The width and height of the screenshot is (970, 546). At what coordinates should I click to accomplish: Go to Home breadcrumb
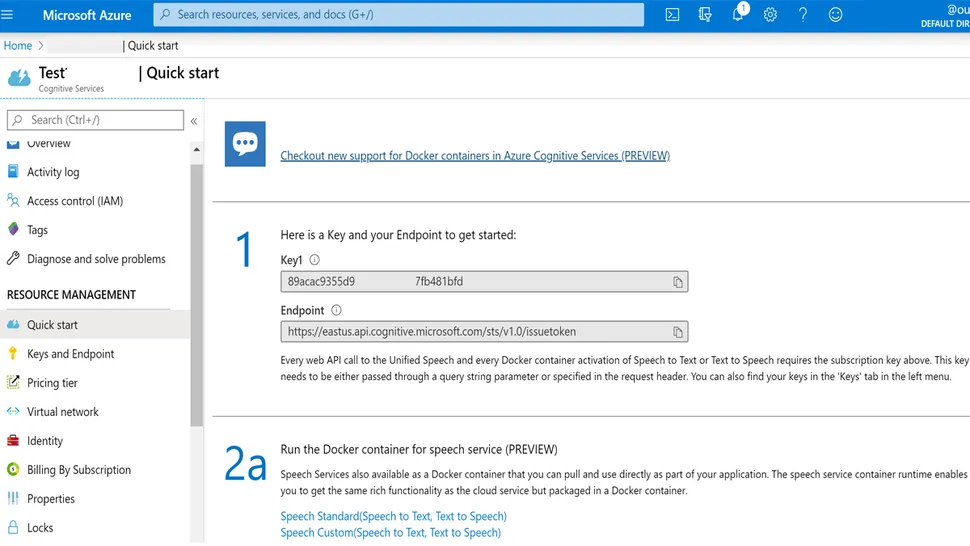17,46
